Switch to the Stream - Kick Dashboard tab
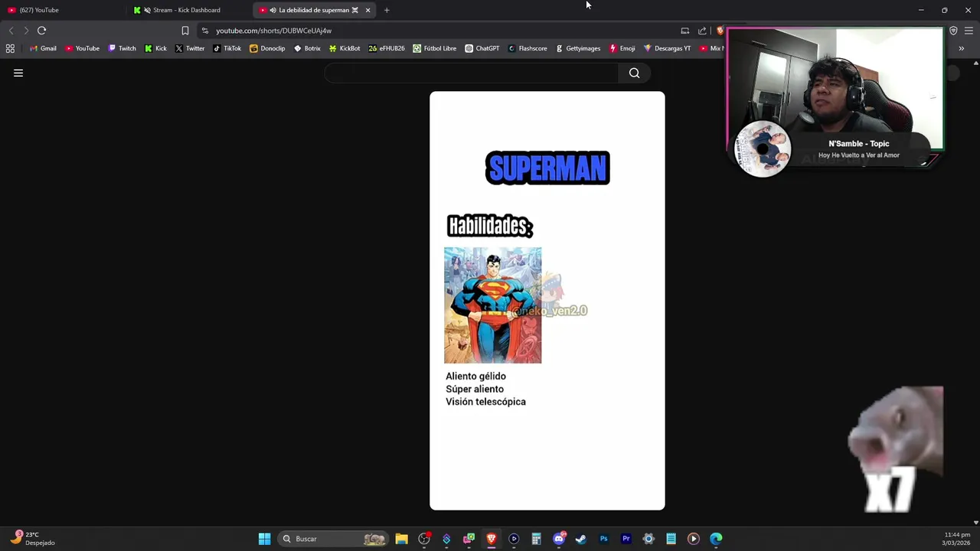The image size is (980, 551). [x=188, y=10]
